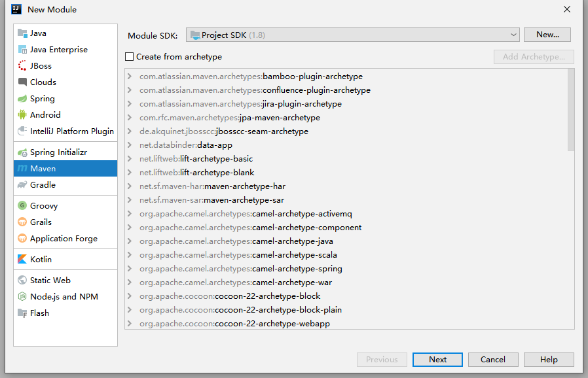
Task: Select the Clouds module icon
Action: click(22, 82)
